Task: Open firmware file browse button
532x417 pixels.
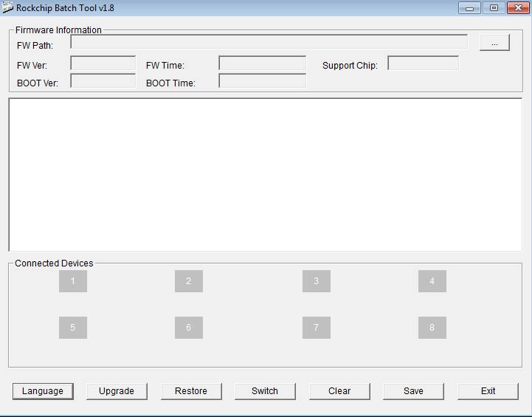Action: 494,43
